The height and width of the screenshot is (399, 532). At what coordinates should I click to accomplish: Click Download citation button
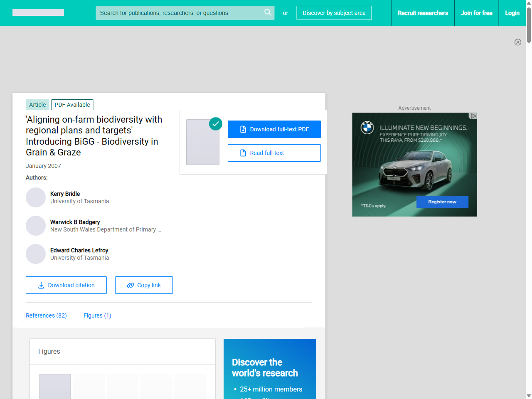[66, 285]
